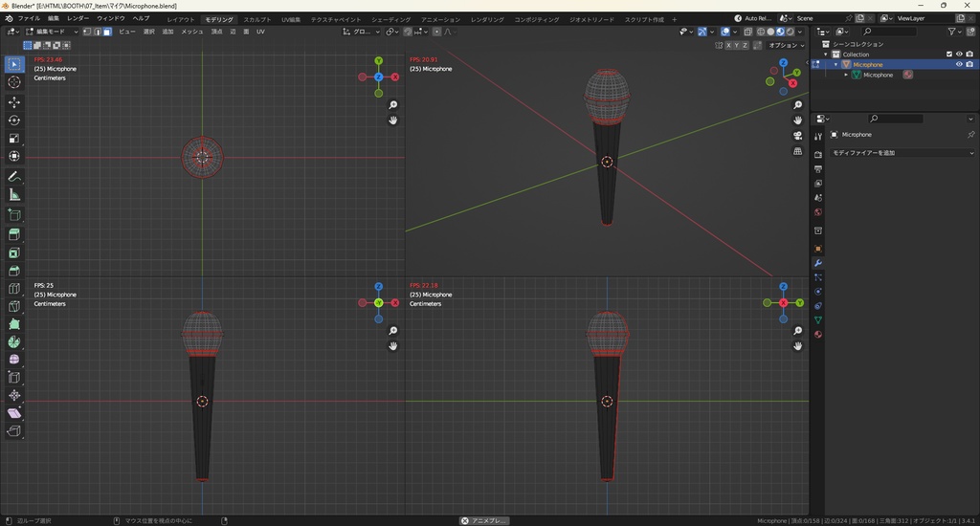Switch to face select mode
Image resolution: width=980 pixels, height=526 pixels.
coord(107,32)
